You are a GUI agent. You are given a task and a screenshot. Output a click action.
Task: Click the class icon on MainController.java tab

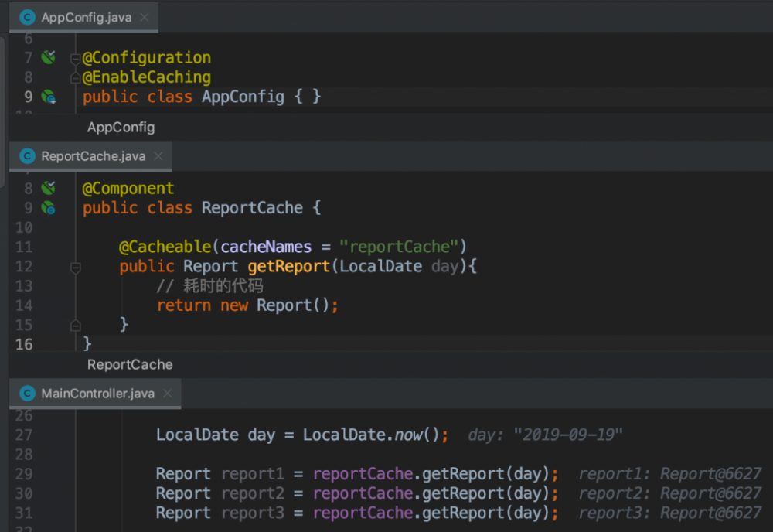pyautogui.click(x=28, y=394)
